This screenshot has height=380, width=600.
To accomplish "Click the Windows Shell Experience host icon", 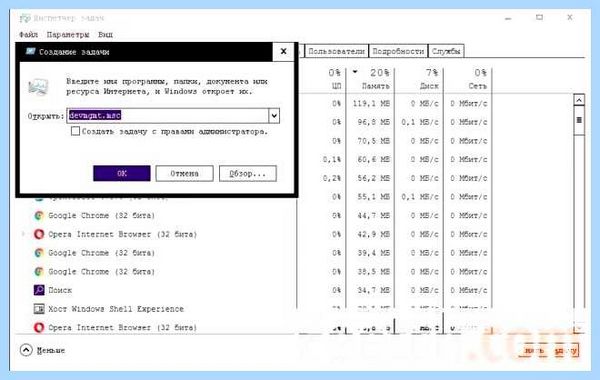I will coord(39,309).
